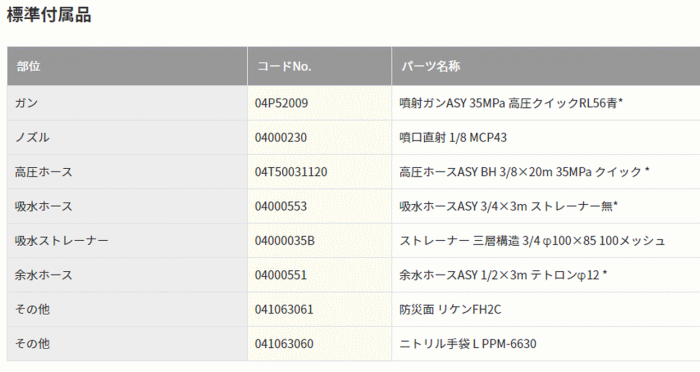Click the パーツ名称 column header
The height and width of the screenshot is (372, 700).
546,66
